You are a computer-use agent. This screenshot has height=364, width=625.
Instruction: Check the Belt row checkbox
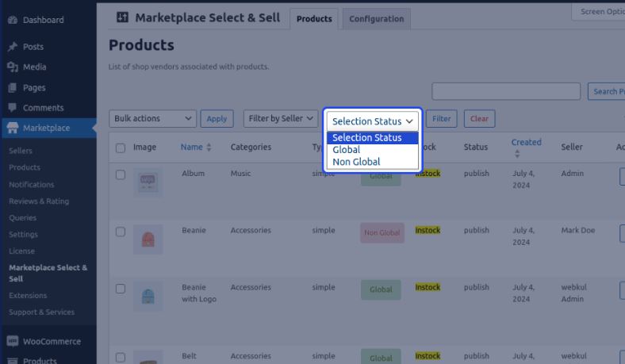click(x=121, y=357)
